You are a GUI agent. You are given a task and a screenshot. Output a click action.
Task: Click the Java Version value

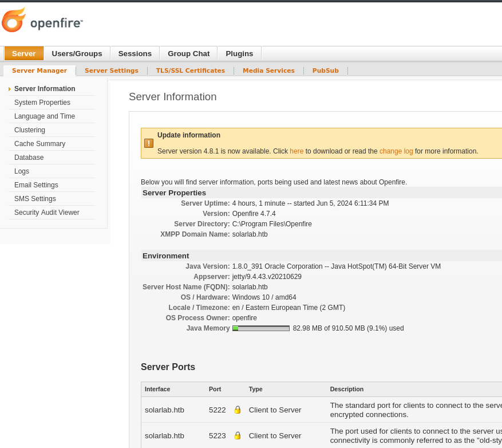tap(337, 266)
